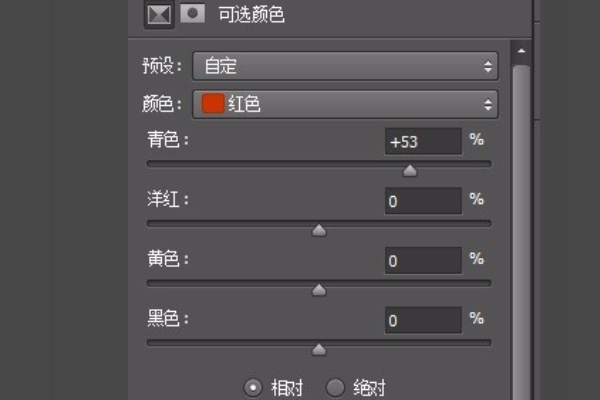The width and height of the screenshot is (600, 400).
Task: Click the 洋红 percentage input field
Action: 423,201
